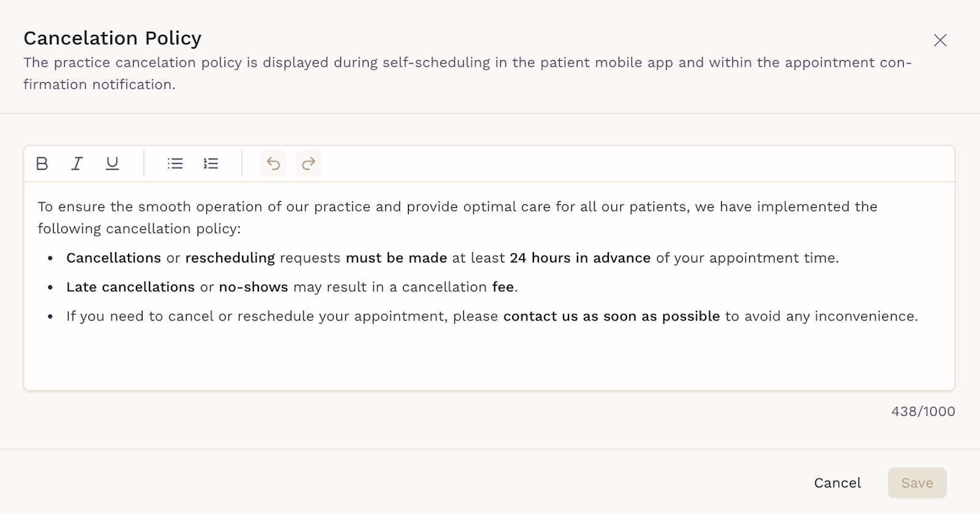This screenshot has width=980, height=514.
Task: Toggle bold formatting in the editor
Action: coord(42,163)
